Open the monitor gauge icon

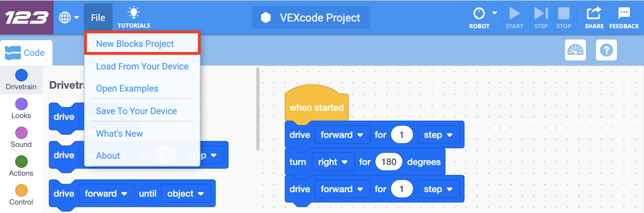[x=575, y=50]
